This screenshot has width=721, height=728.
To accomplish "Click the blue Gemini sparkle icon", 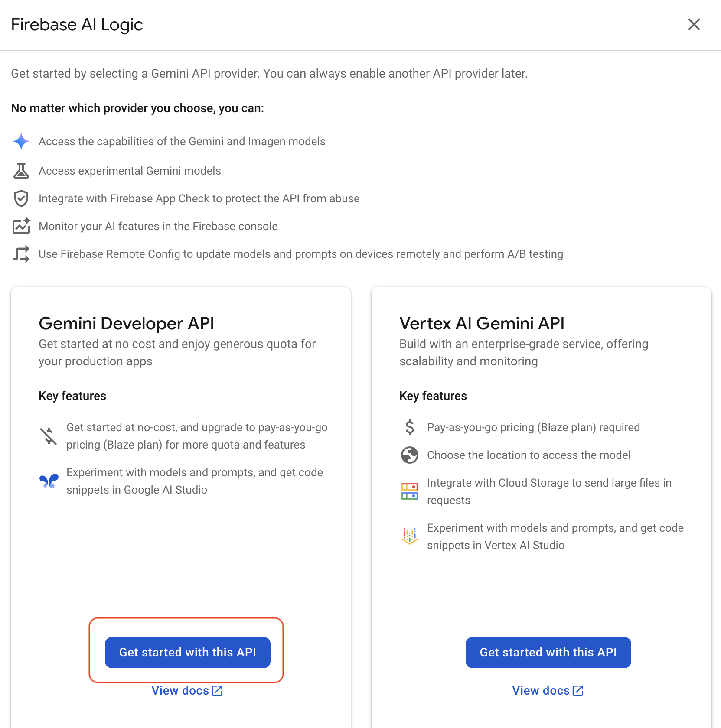I will (x=21, y=141).
